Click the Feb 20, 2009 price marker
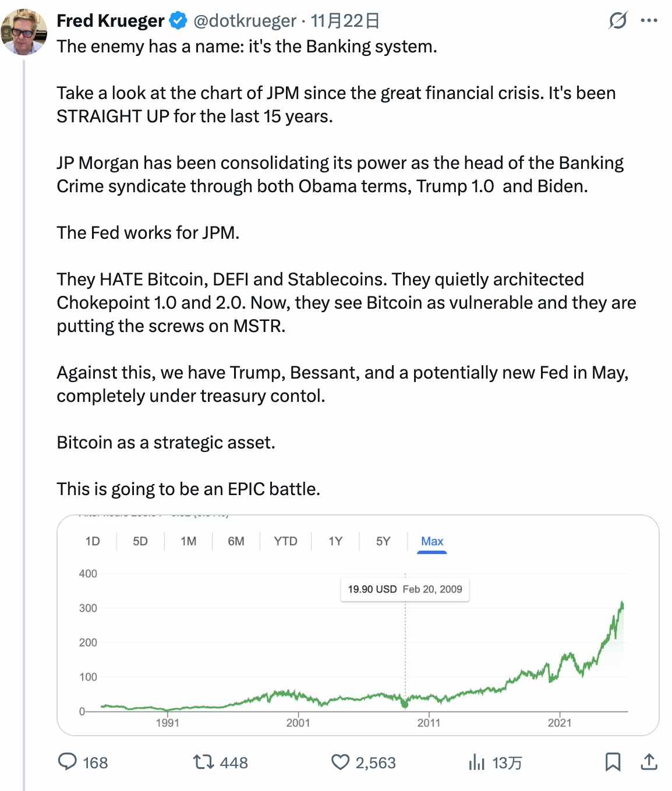The image size is (672, 791). pyautogui.click(x=404, y=589)
